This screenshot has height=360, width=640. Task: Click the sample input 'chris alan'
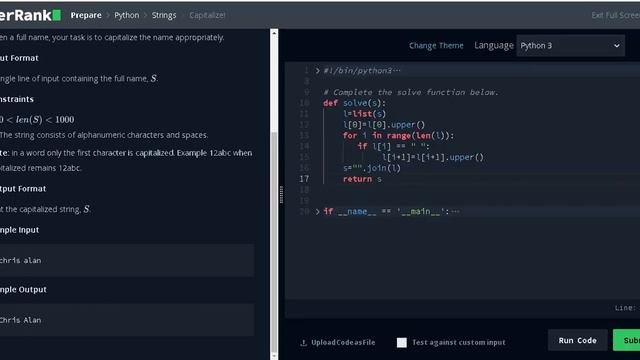click(x=20, y=260)
